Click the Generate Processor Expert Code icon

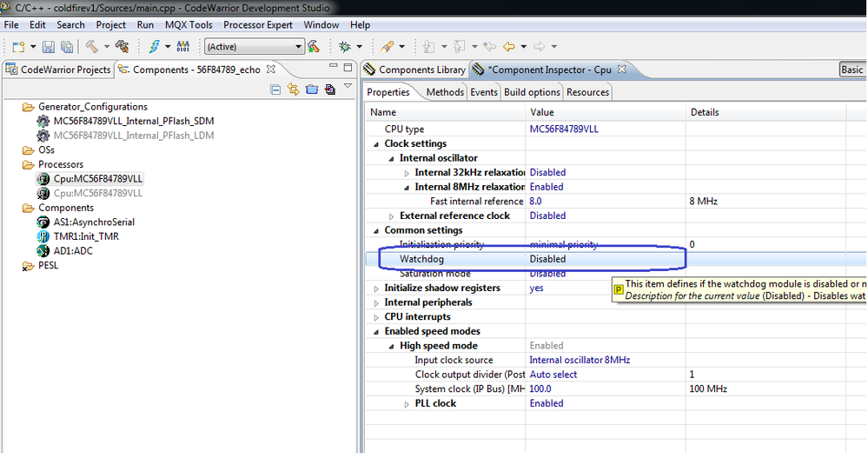330,90
